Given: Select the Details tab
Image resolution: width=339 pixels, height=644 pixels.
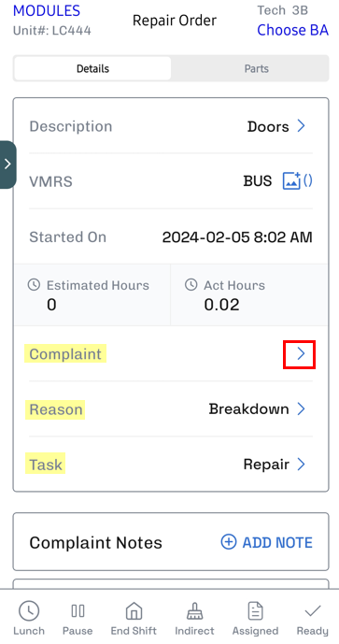Looking at the screenshot, I should pyautogui.click(x=92, y=68).
